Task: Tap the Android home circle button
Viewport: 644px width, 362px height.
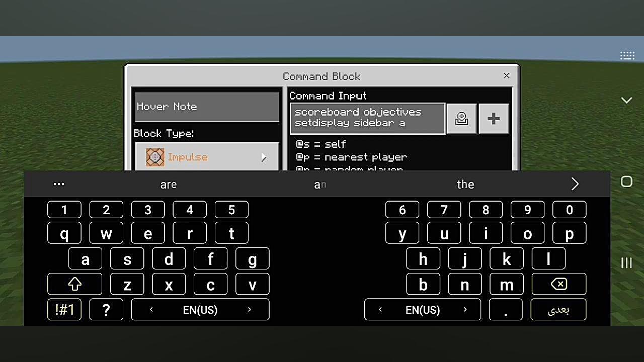Action: [626, 182]
